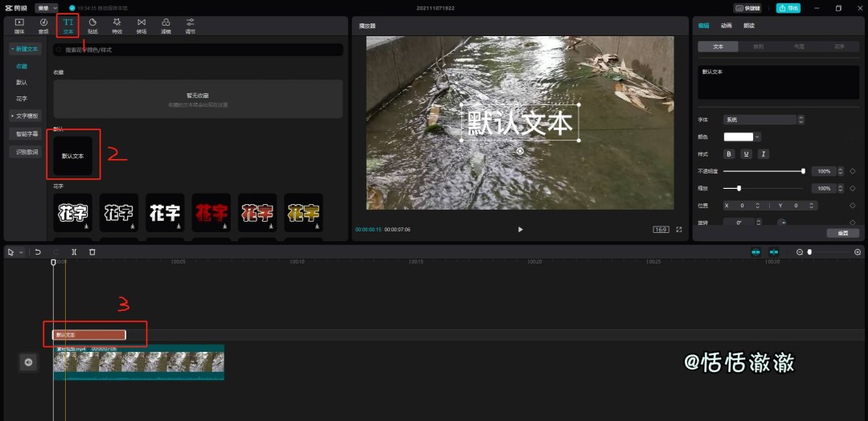Screen dimensions: 868x421
Task: Open the 菜单 menu dropdown in title bar
Action: tap(47, 8)
